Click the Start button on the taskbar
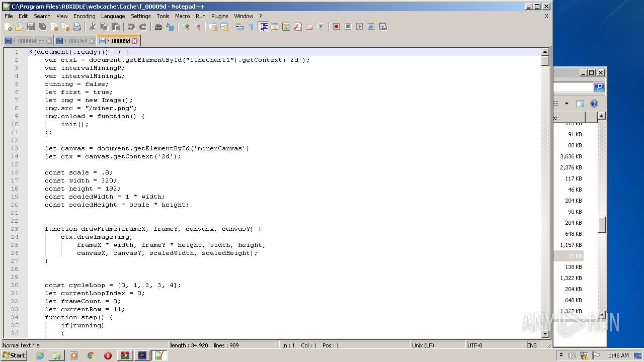 point(14,355)
